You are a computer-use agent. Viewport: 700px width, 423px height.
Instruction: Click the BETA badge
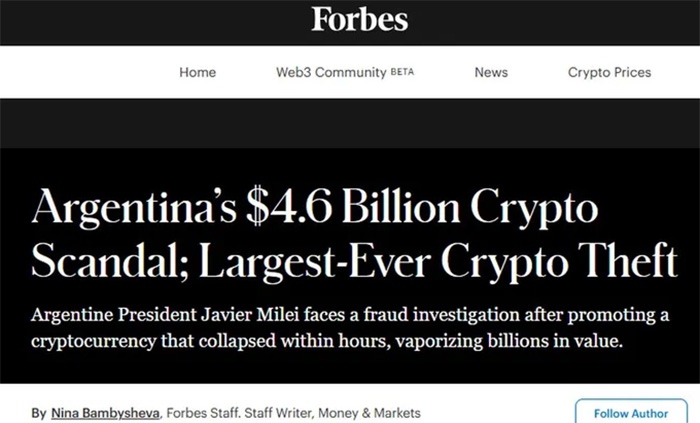click(402, 72)
